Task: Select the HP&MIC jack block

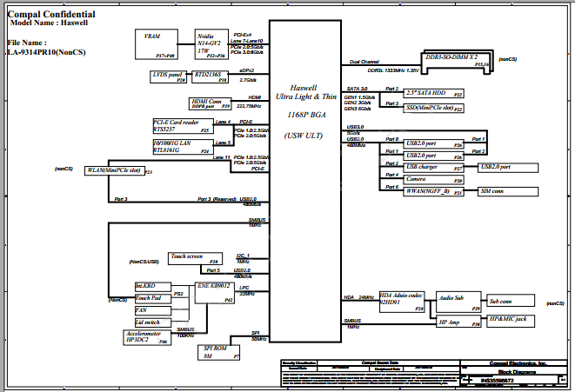Action: [x=511, y=322]
